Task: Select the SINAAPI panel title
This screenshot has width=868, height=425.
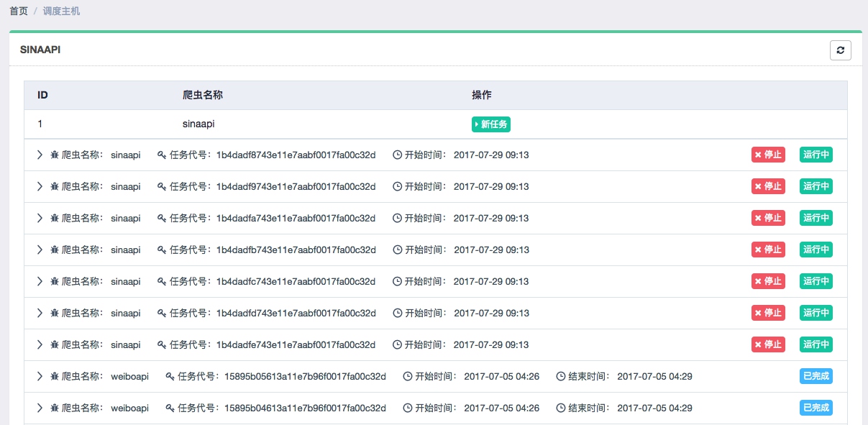Action: 40,50
